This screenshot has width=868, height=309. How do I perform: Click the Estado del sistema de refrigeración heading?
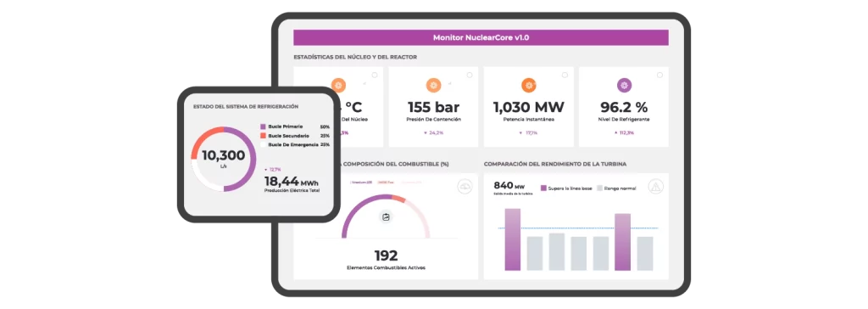(246, 106)
